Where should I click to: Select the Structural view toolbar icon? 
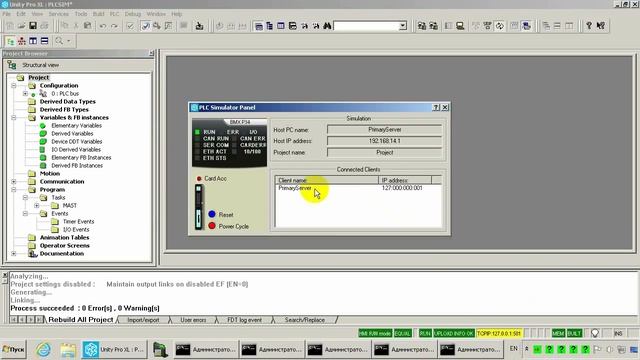pyautogui.click(x=10, y=41)
